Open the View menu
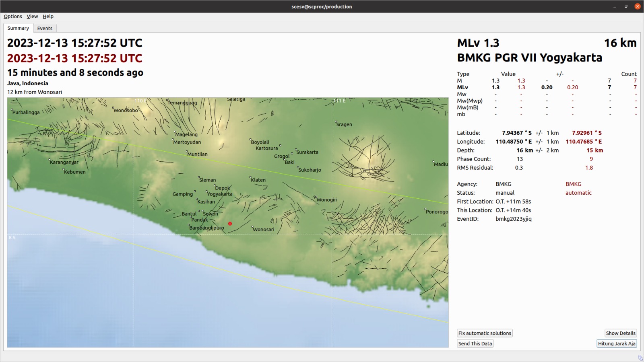The width and height of the screenshot is (644, 362). click(x=32, y=16)
